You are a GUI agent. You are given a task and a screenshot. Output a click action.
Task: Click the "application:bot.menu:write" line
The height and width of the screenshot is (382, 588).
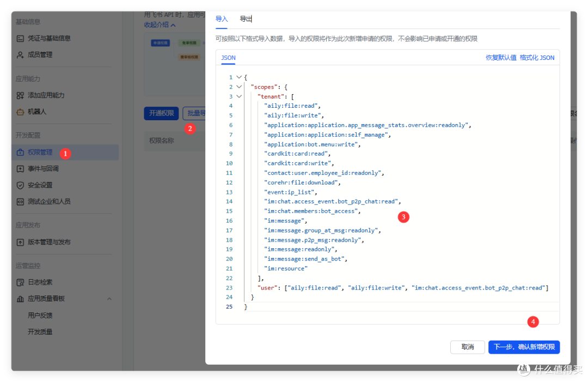311,144
